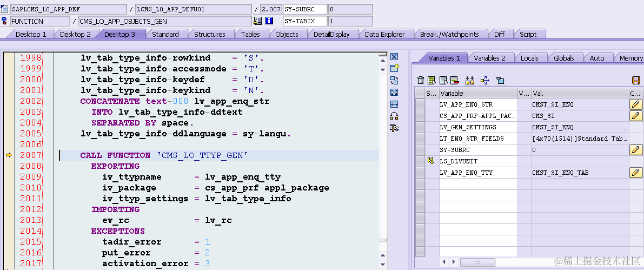Click code line 2007 CALL FUNCTION
The width and height of the screenshot is (644, 270).
tap(219, 155)
